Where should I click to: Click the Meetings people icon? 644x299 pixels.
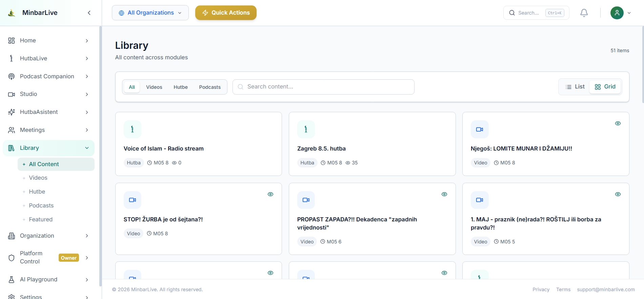pos(12,130)
